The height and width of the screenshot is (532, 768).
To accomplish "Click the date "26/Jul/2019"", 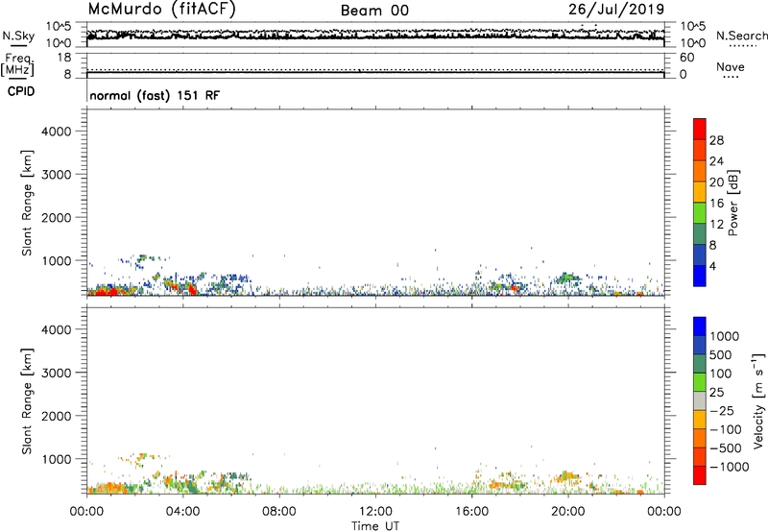I will coord(616,9).
